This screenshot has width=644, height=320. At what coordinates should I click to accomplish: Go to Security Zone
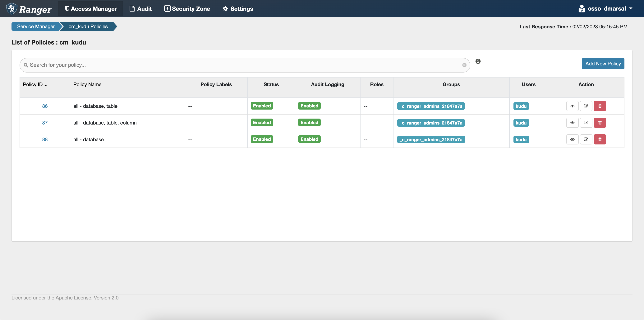pyautogui.click(x=187, y=9)
